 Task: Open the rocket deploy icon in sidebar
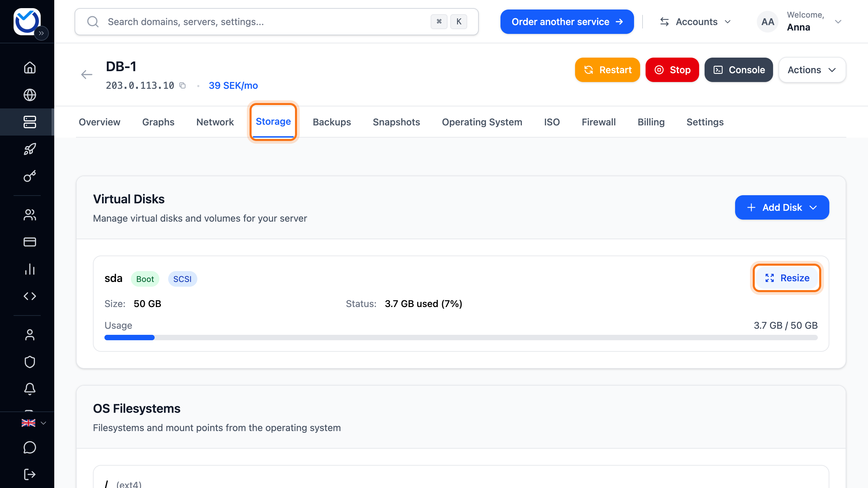click(30, 149)
